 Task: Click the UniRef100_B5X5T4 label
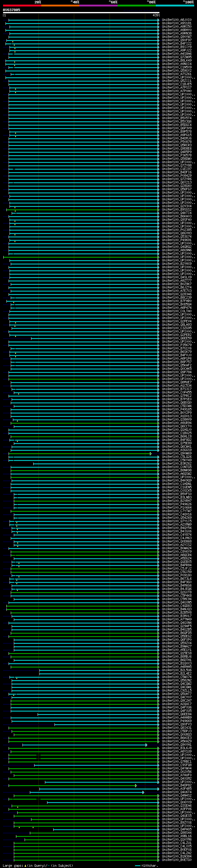177,118
